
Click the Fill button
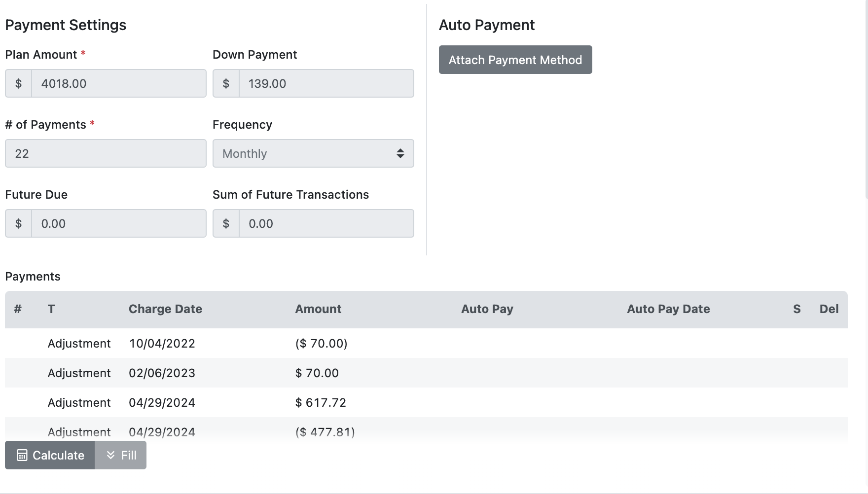coord(121,455)
